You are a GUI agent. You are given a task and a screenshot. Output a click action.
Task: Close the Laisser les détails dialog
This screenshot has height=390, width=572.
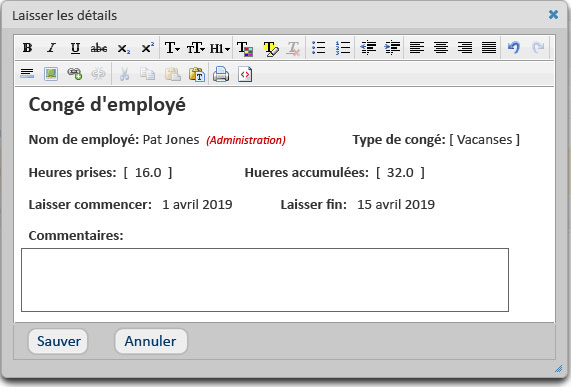pyautogui.click(x=553, y=15)
